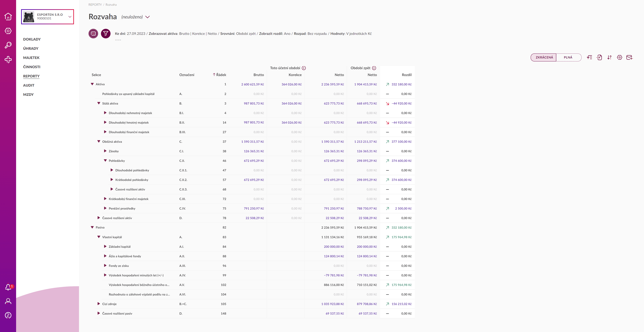The image size is (644, 332).
Task: Select AUDIT from the navigation menu
Action: coord(29,85)
